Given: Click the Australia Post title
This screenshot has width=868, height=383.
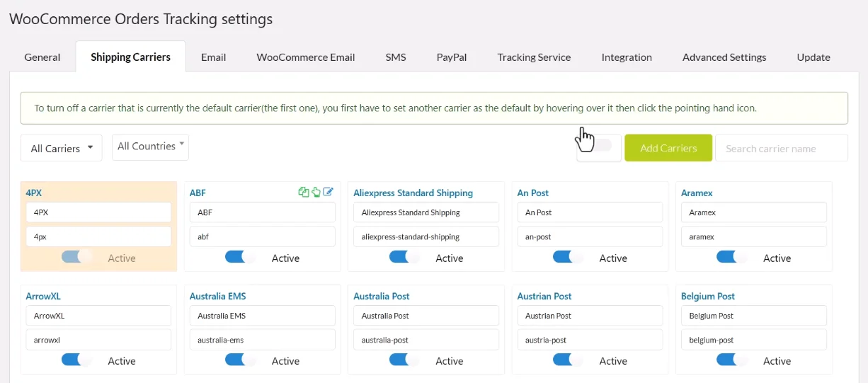Looking at the screenshot, I should (382, 296).
